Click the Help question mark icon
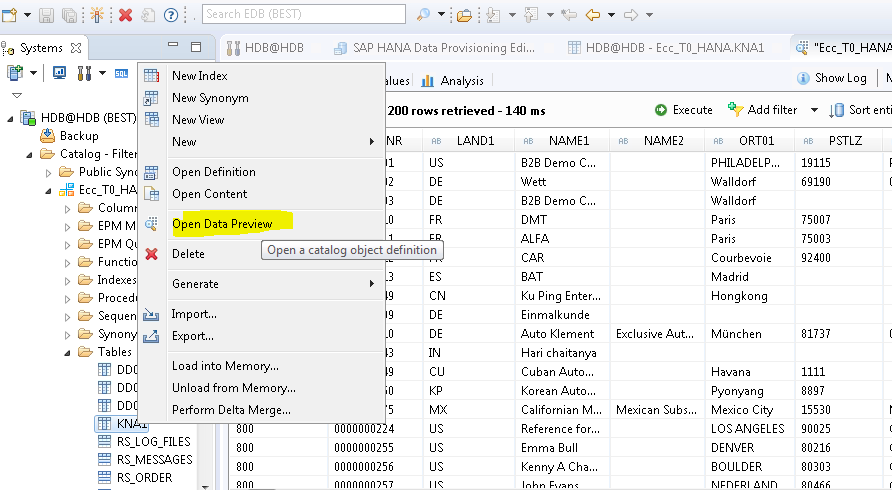The width and height of the screenshot is (892, 490). click(171, 15)
